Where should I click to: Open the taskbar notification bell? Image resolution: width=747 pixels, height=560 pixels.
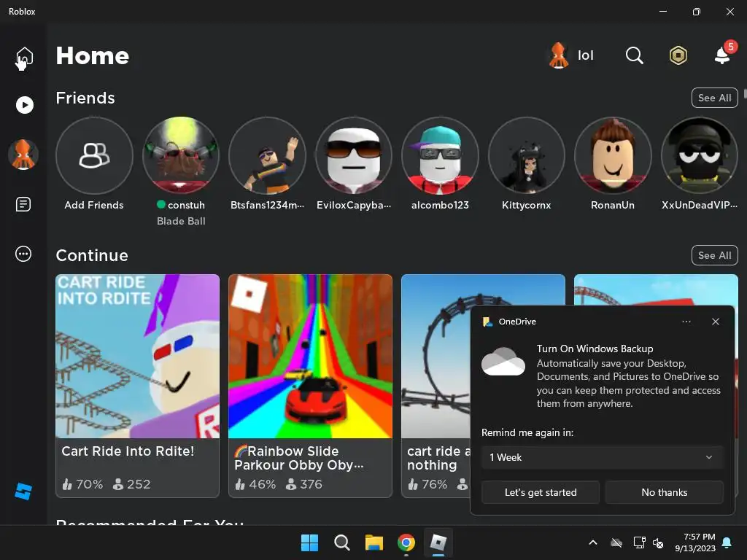pyautogui.click(x=727, y=542)
